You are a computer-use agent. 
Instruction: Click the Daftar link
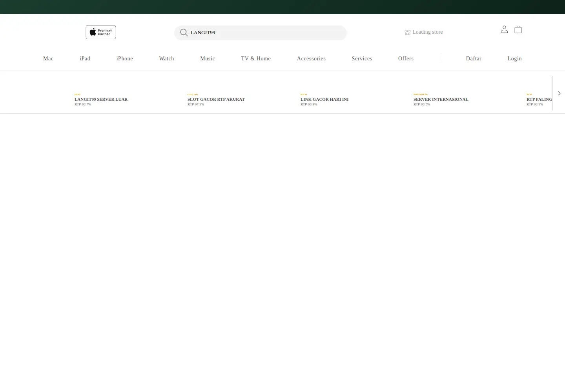point(474,58)
